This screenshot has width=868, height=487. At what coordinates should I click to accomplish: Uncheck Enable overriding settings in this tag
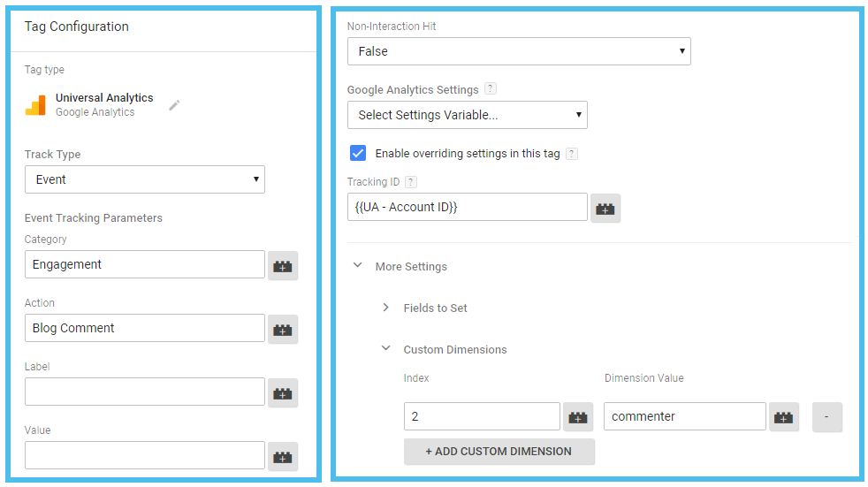358,153
